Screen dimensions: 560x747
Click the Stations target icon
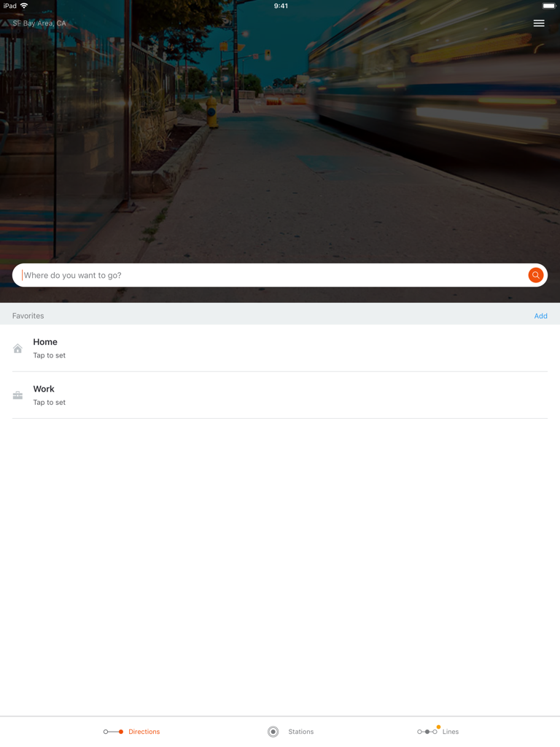point(273,732)
